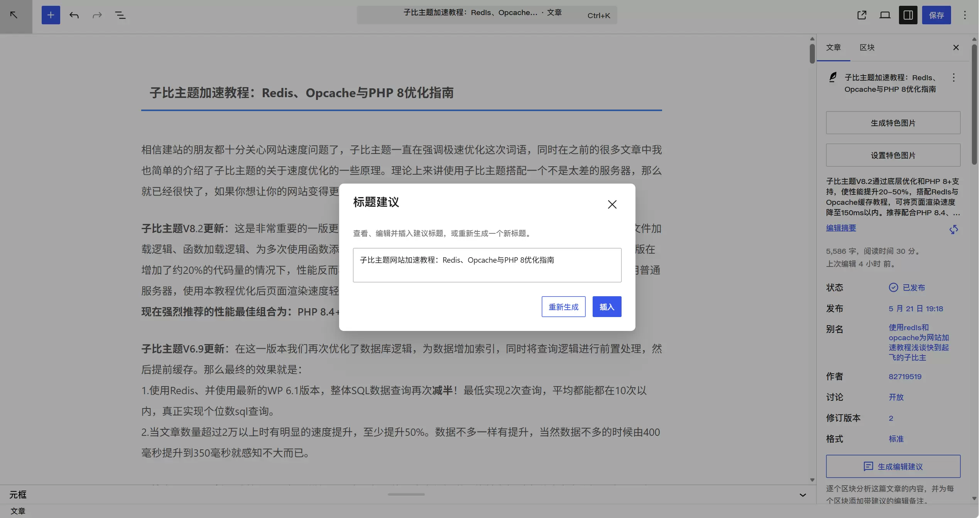Click 文章 in the bottom breadcrumb
Viewport: 980px width, 518px height.
pos(18,511)
